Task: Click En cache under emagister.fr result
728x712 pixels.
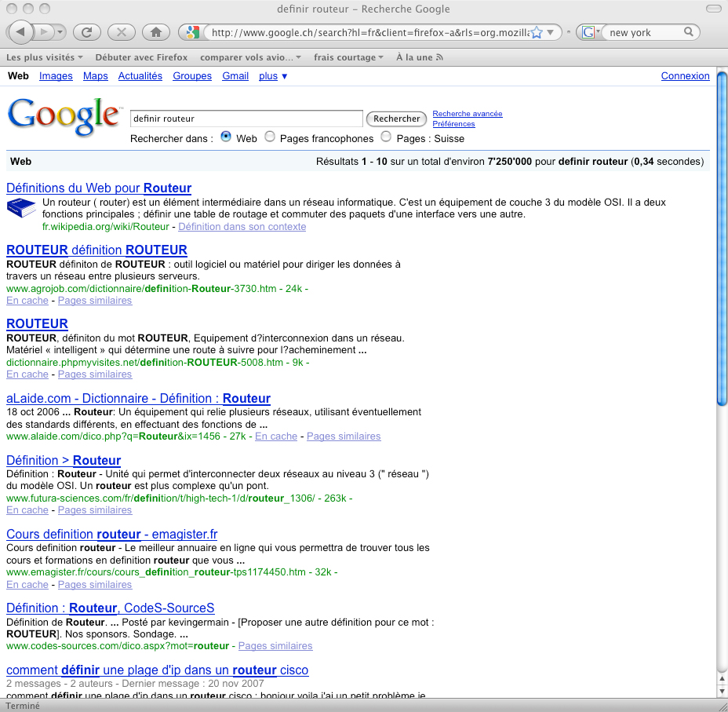Action: (27, 584)
